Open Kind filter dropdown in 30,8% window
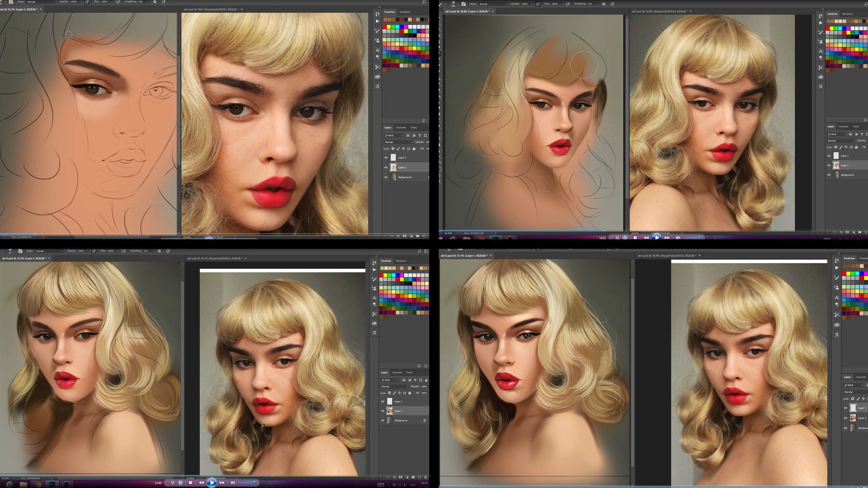Screen dimensions: 868x488 (x=837, y=134)
